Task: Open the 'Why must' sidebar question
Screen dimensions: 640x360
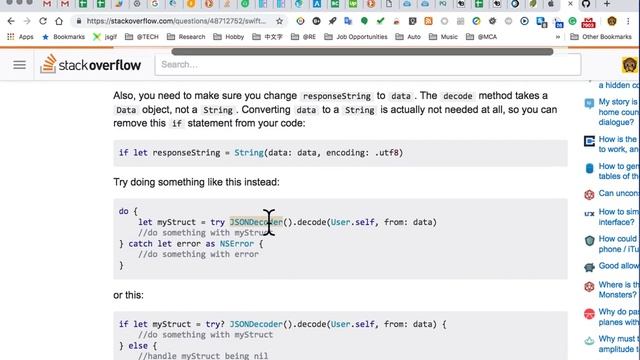Action: 619,344
